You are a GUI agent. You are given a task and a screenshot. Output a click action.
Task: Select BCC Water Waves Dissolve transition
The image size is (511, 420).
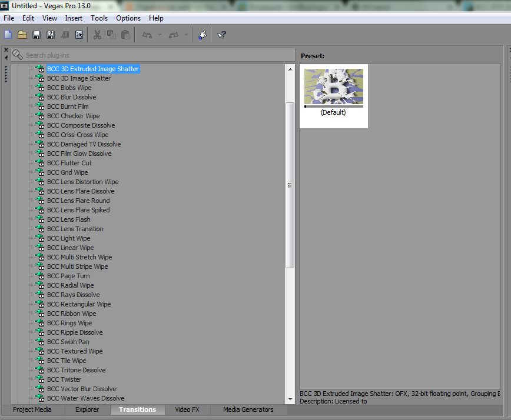pos(86,398)
